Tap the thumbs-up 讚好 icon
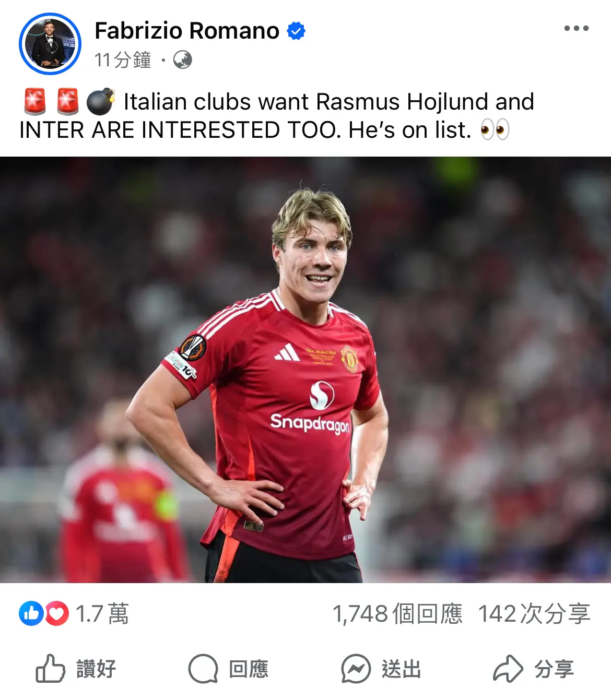The width and height of the screenshot is (611, 700). pyautogui.click(x=50, y=669)
